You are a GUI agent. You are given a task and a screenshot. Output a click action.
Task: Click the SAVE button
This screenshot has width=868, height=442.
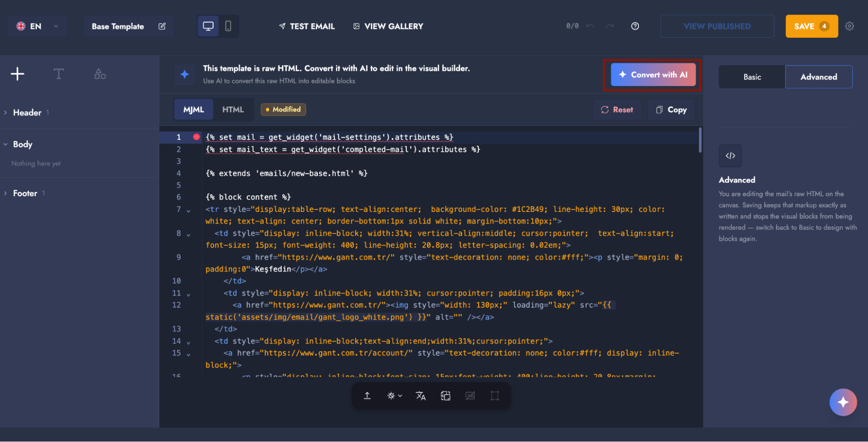click(812, 26)
